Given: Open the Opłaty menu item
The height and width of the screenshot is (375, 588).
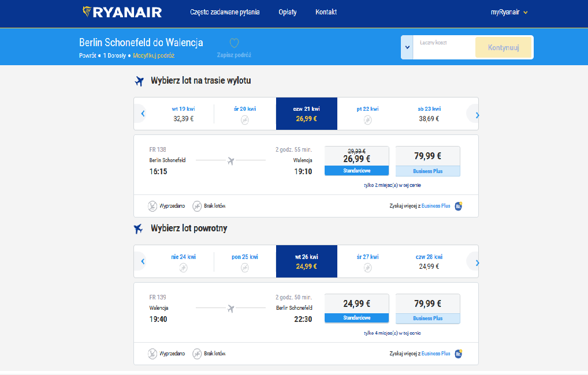Looking at the screenshot, I should (288, 12).
